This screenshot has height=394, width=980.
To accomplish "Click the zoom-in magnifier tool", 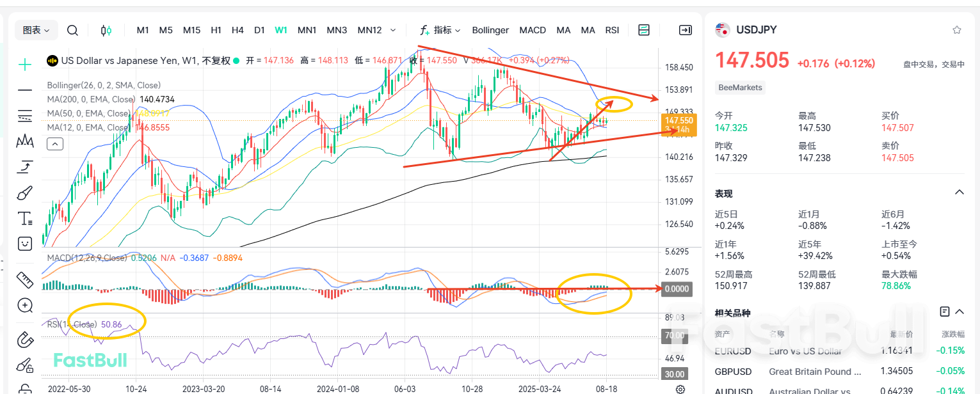I will tap(25, 305).
